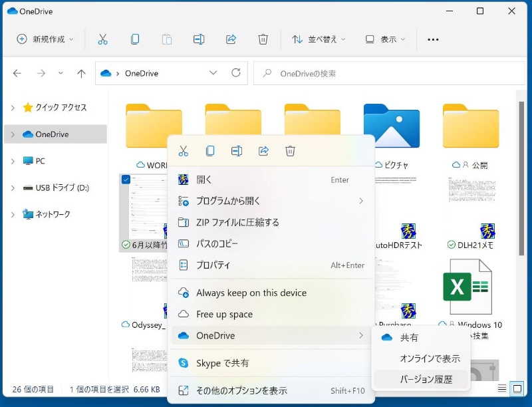The width and height of the screenshot is (532, 407).
Task: Uncheck the selected 6月以降 file checkbox
Action: pos(126,180)
